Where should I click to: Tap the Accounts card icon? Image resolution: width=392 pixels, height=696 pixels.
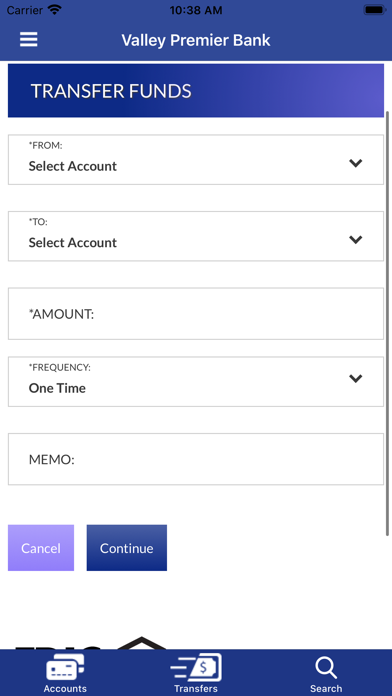(65, 667)
